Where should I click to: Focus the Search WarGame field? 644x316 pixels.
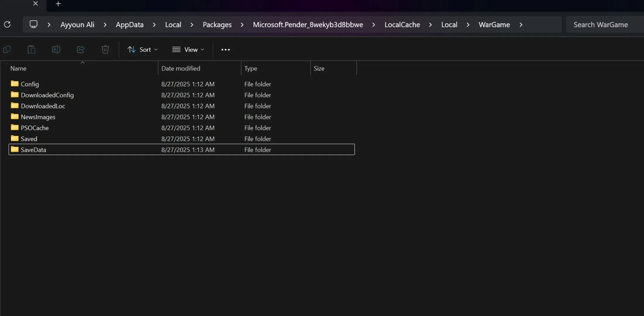pyautogui.click(x=605, y=25)
